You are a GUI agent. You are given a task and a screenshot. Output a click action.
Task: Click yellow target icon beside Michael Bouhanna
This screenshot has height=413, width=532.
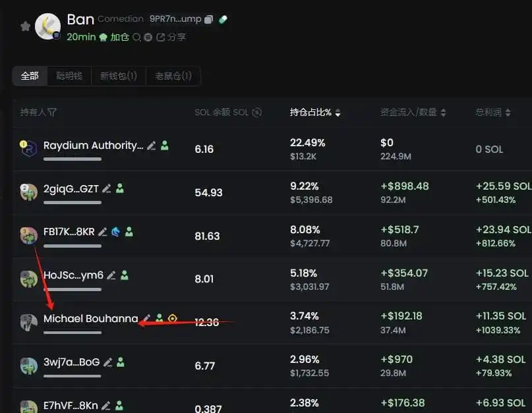tap(173, 319)
